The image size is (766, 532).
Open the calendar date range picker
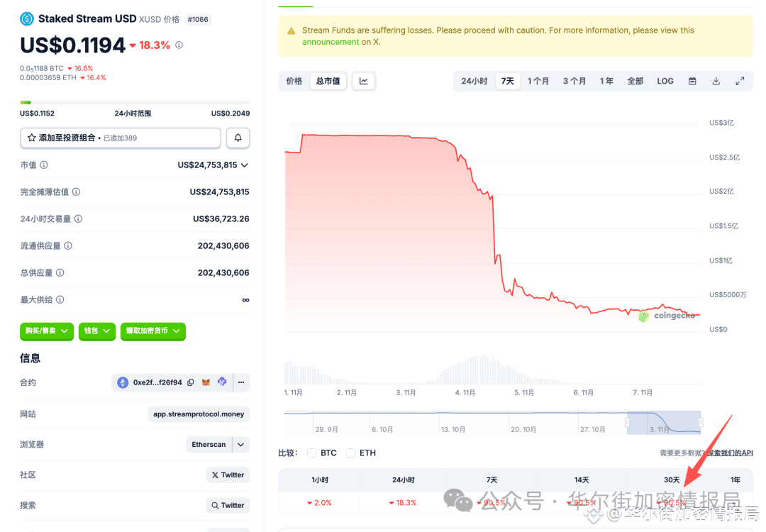click(692, 81)
